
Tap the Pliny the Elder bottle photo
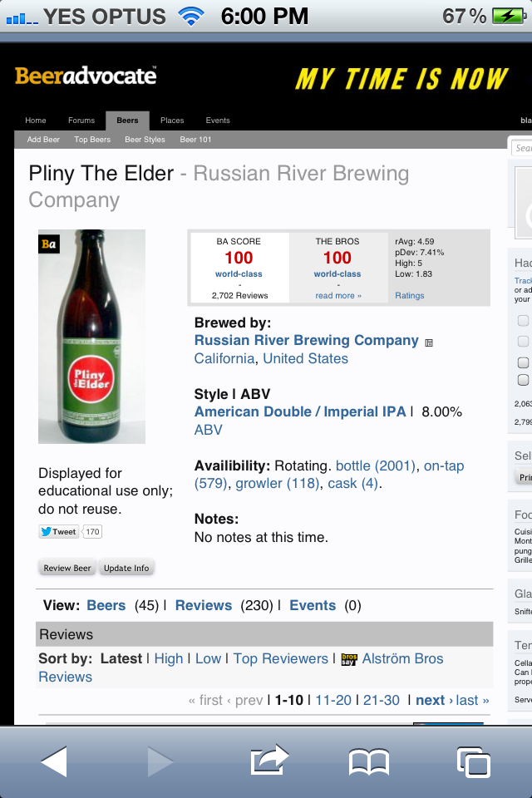click(x=91, y=336)
